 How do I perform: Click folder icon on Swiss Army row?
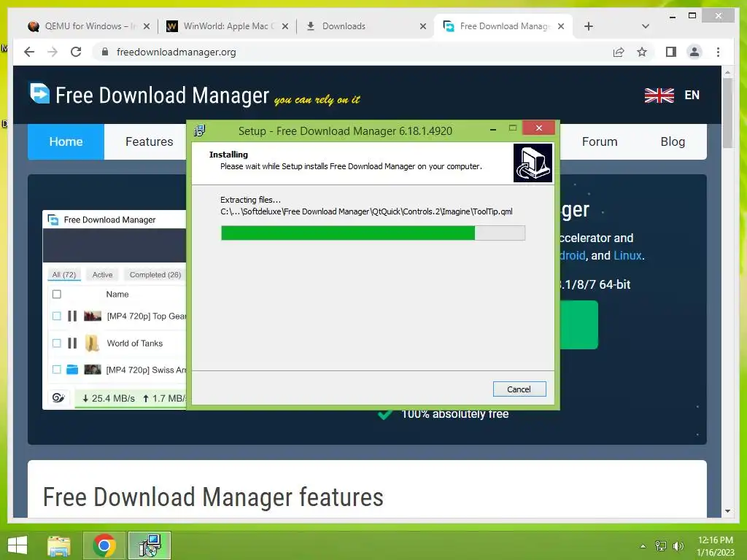coord(72,370)
